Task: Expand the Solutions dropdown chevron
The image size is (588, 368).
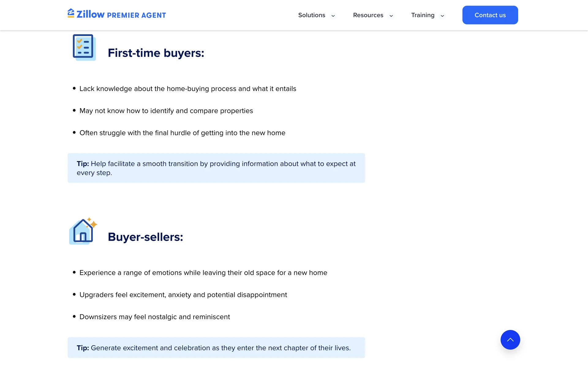Action: coord(333,16)
